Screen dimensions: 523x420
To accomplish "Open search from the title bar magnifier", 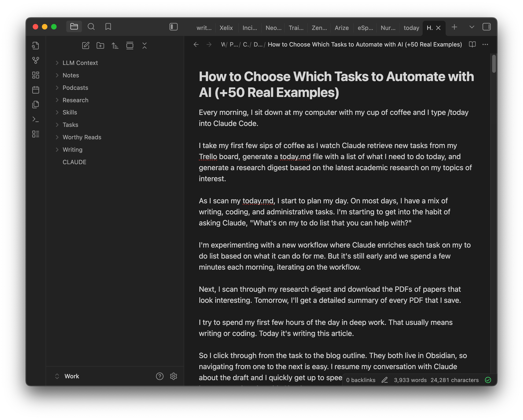I will [91, 27].
